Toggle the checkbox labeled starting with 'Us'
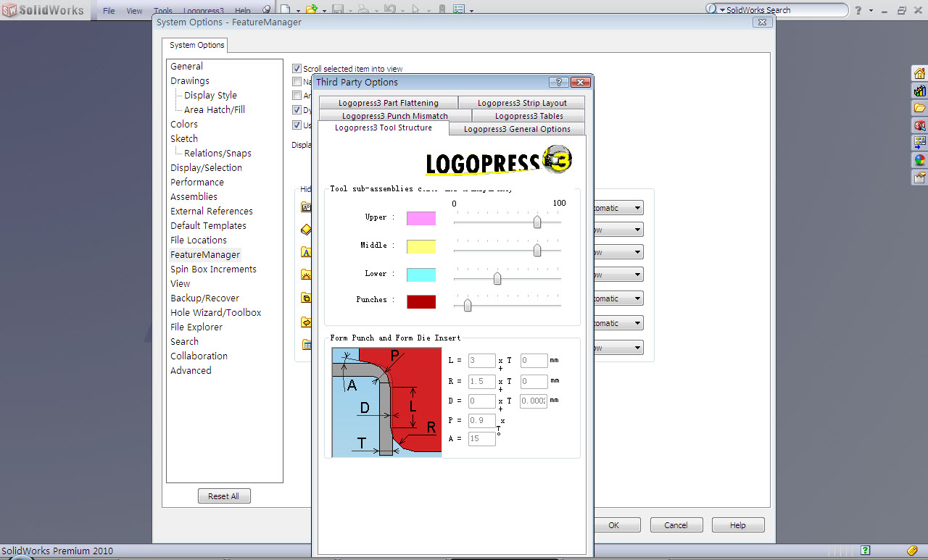 [297, 125]
